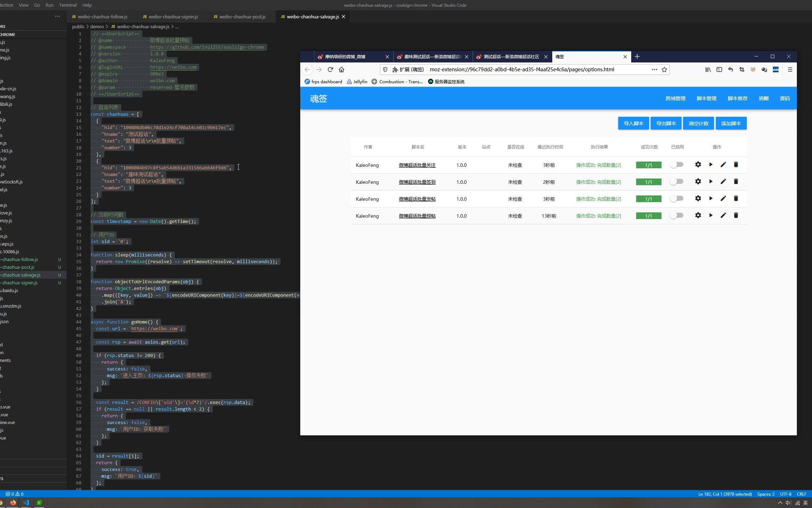812x508 pixels.
Task: Open Firefox hamburger application menu
Action: (790, 69)
